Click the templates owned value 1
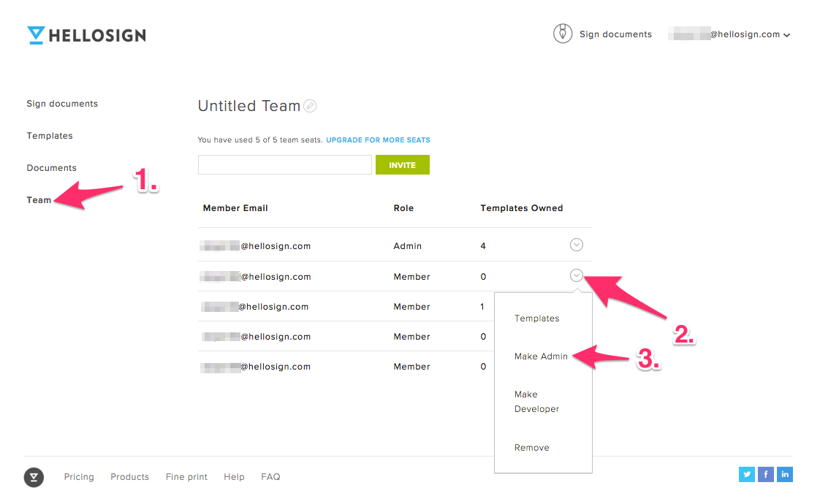The width and height of the screenshot is (839, 504). click(x=482, y=307)
